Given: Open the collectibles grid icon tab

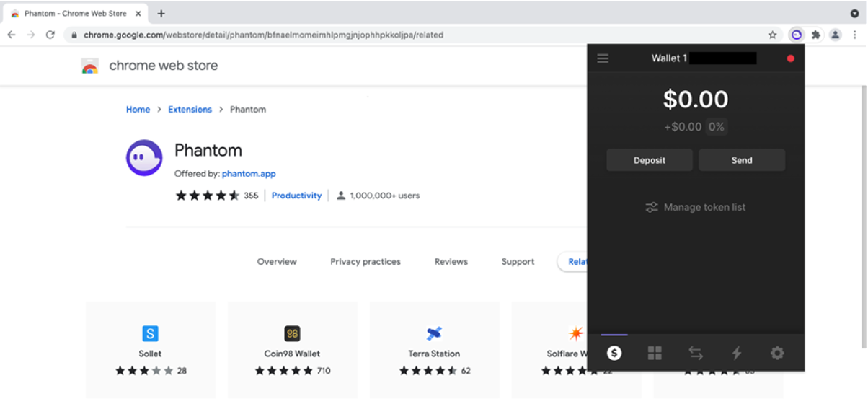Looking at the screenshot, I should (655, 353).
